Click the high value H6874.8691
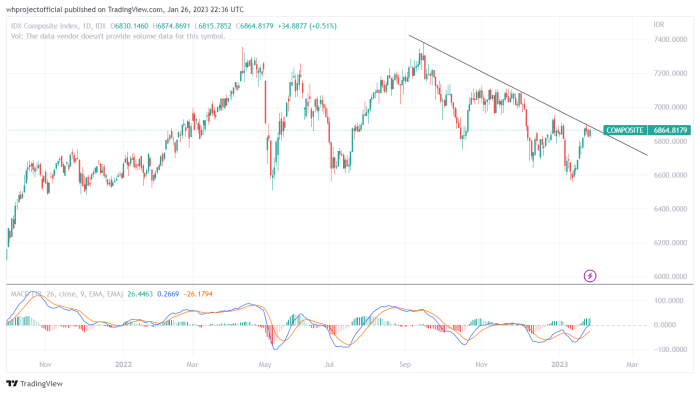Viewport: 700px width, 394px height. click(172, 26)
